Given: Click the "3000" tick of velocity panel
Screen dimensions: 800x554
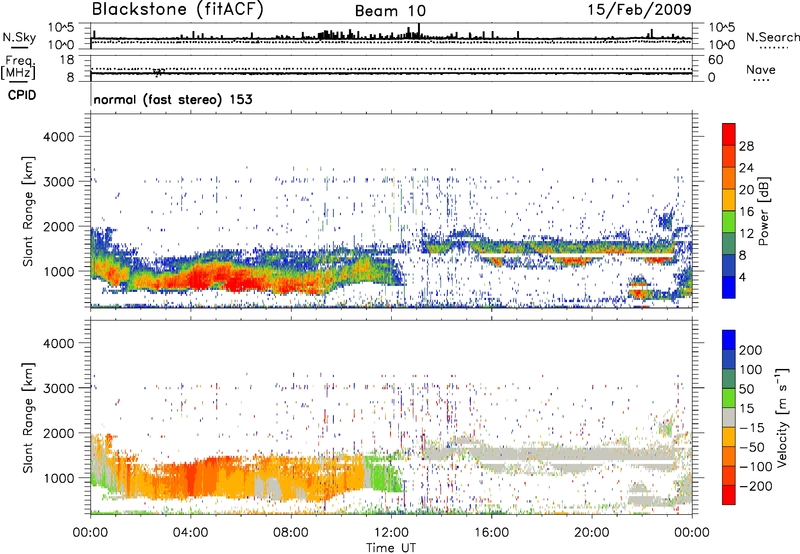Looking at the screenshot, I should (59, 388).
